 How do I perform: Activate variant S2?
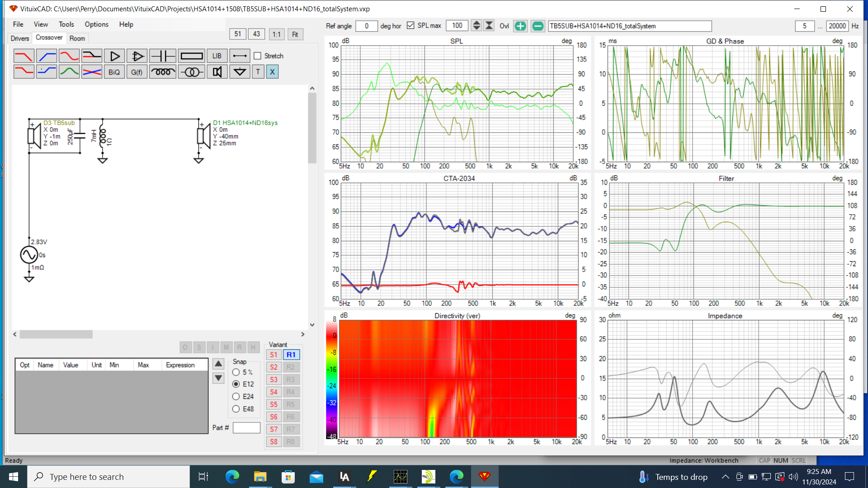pos(274,367)
